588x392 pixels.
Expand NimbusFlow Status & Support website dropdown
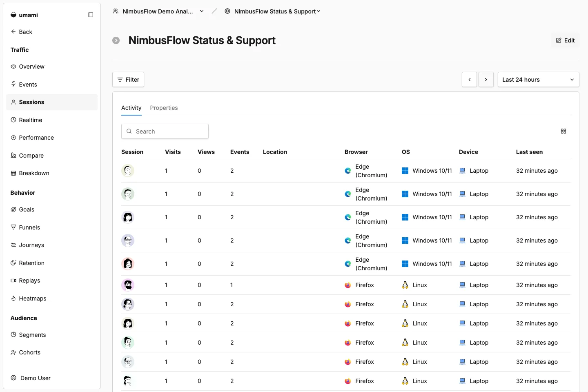tap(273, 11)
